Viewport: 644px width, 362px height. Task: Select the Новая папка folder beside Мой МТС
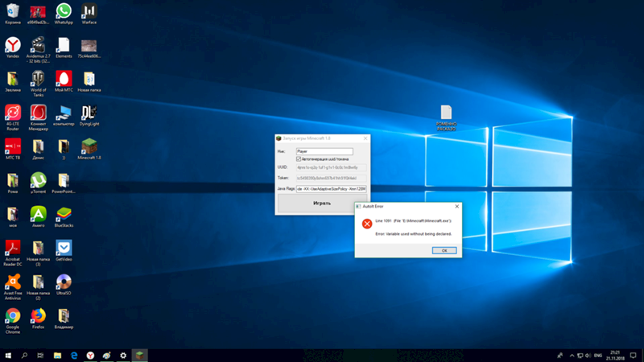pyautogui.click(x=89, y=81)
